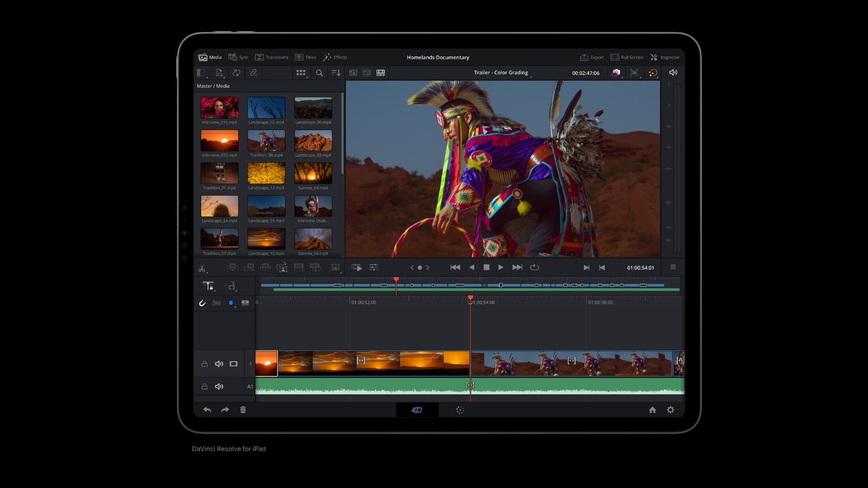Expand the Trailer - Color Grading timeline dropdown

[501, 73]
